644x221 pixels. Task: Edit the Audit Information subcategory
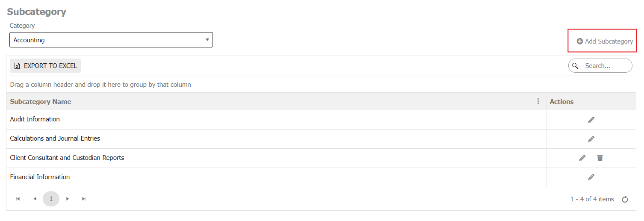[x=591, y=120]
